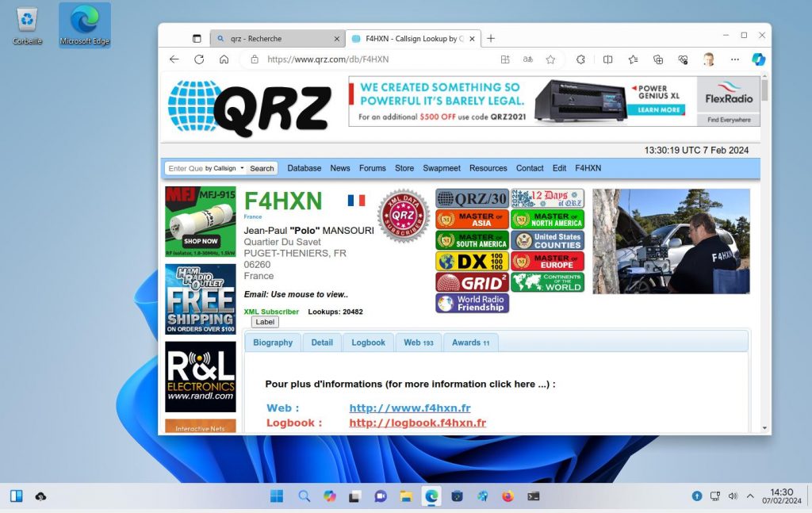
Task: Open the Copilot sidebar icon
Action: (x=759, y=59)
